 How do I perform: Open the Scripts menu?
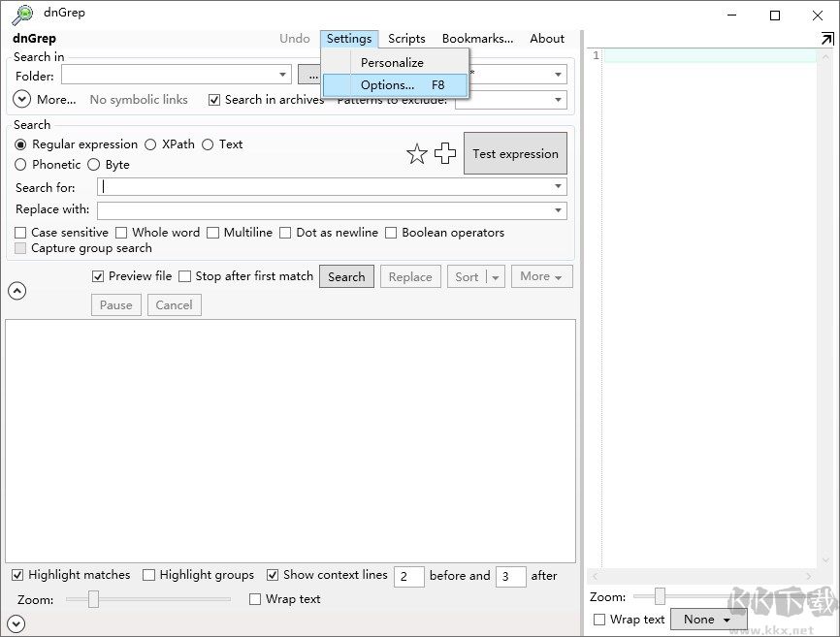tap(405, 39)
